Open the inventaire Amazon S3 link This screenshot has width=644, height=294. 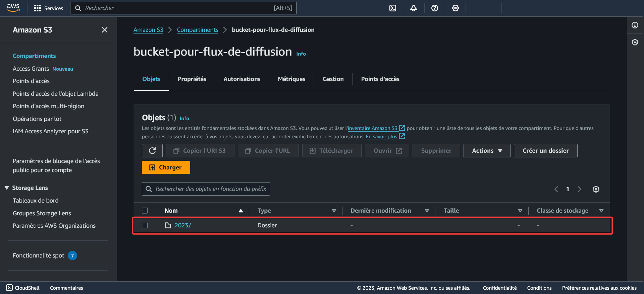(x=372, y=128)
